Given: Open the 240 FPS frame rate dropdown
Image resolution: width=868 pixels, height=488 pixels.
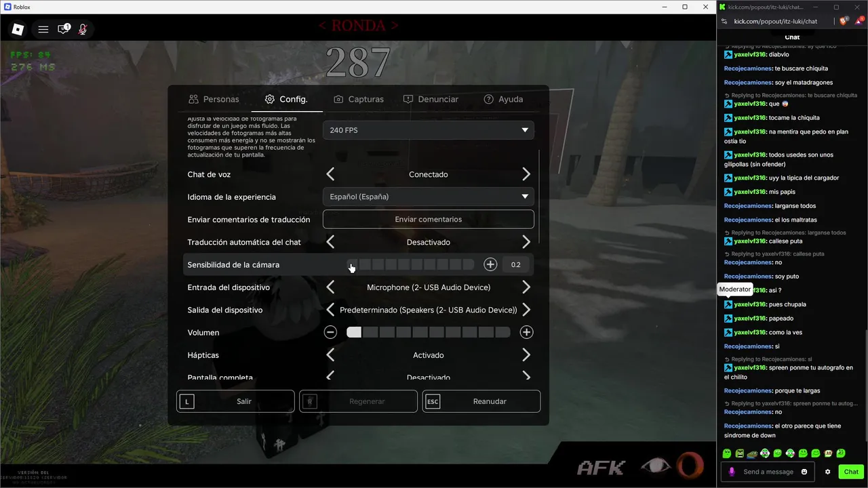Looking at the screenshot, I should [x=429, y=130].
